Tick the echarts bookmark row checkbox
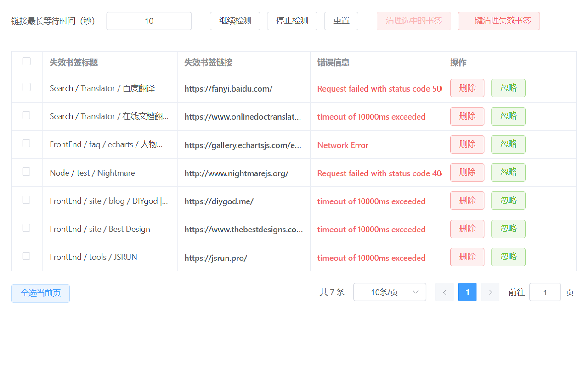This screenshot has width=588, height=368. tap(27, 144)
